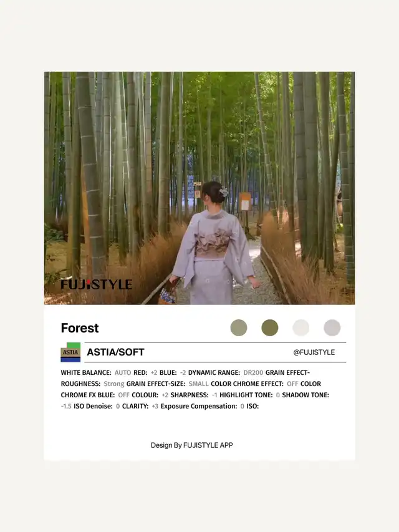Click the COLOR CHROME EFFECT OFF value
399x532 pixels.
292,384
